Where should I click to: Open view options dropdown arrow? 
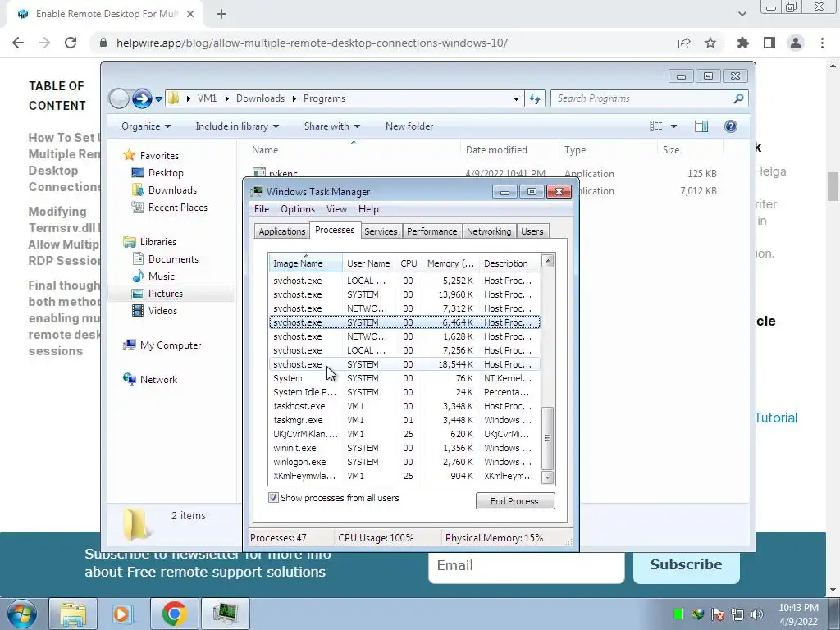click(674, 126)
